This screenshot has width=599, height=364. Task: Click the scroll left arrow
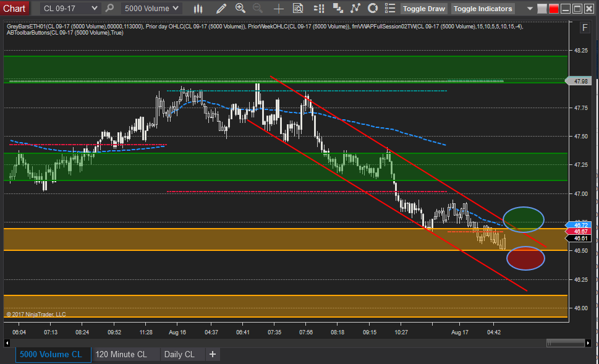[x=7, y=343]
